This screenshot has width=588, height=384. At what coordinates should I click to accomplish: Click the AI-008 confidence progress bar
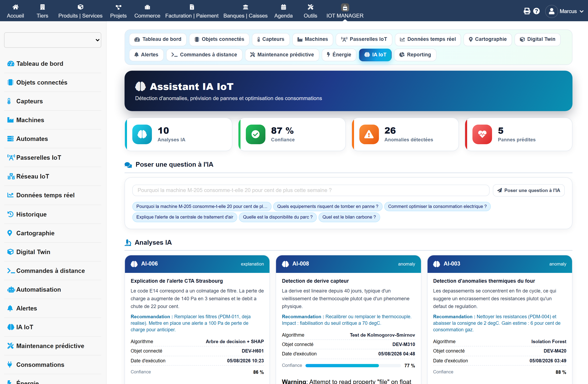[x=353, y=365]
